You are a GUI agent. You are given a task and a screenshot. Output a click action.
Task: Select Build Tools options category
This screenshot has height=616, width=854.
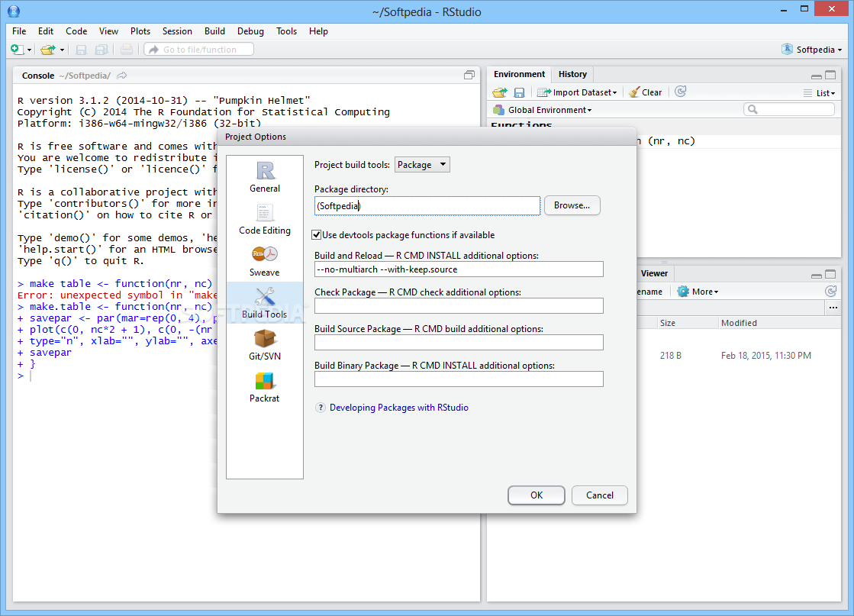(265, 303)
